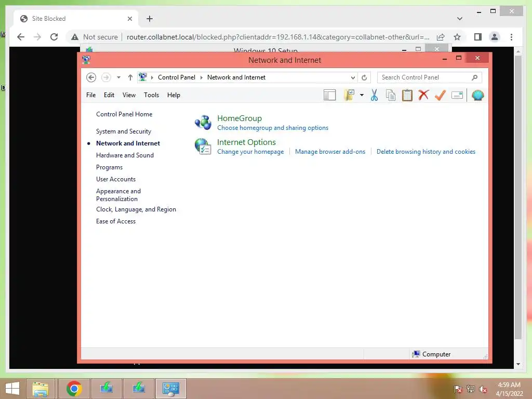Click the Up one level arrow
The height and width of the screenshot is (399, 532).
click(x=130, y=77)
